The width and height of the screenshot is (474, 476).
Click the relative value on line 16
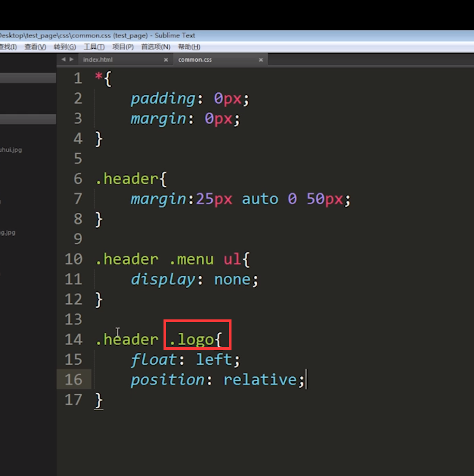pyautogui.click(x=260, y=379)
